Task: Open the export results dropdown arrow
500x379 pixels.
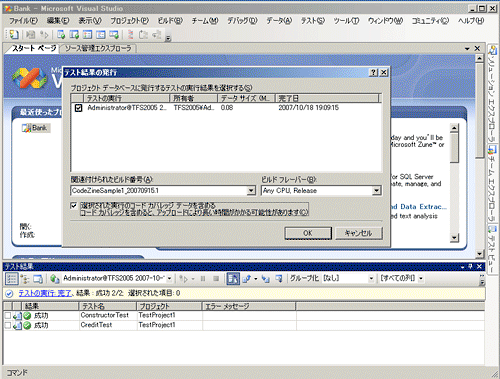Action: point(256,279)
